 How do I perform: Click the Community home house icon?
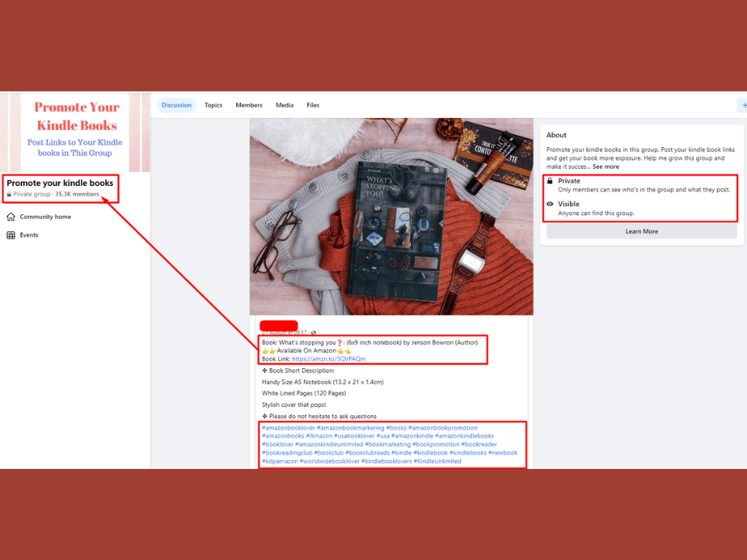(11, 217)
